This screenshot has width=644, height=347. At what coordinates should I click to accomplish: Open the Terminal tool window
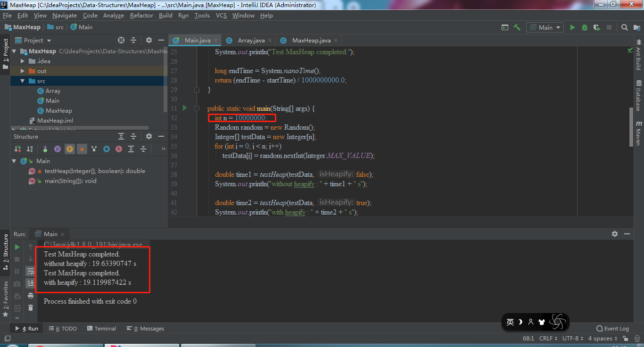(100, 329)
